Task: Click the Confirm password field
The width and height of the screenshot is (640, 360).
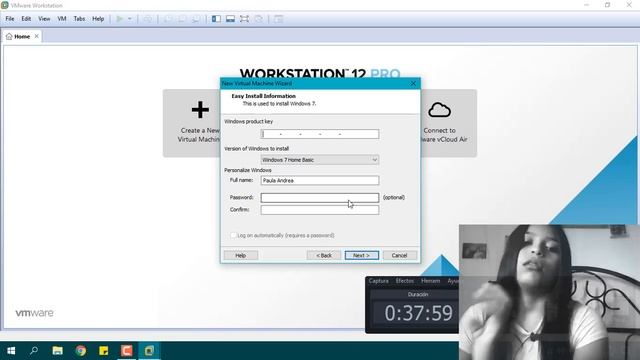Action: pyautogui.click(x=320, y=210)
